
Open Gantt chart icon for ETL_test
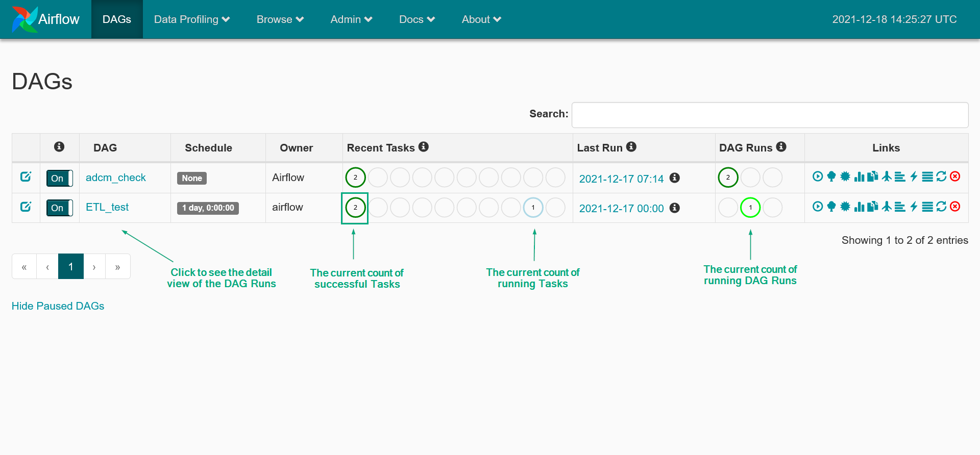click(900, 207)
